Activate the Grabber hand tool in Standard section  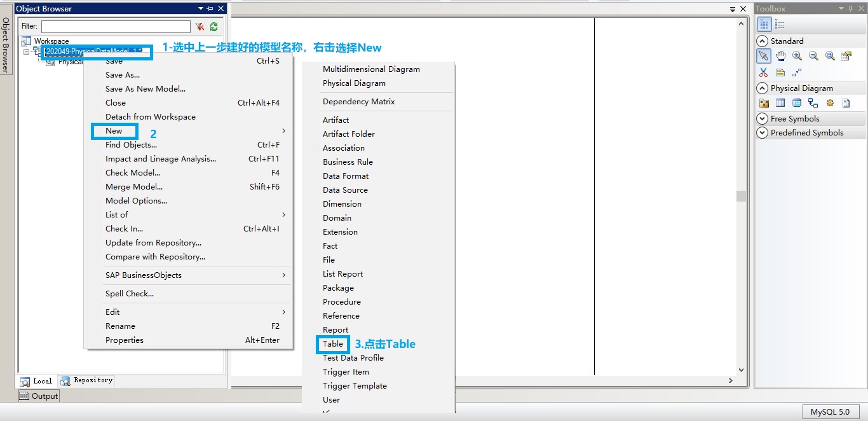click(x=781, y=55)
